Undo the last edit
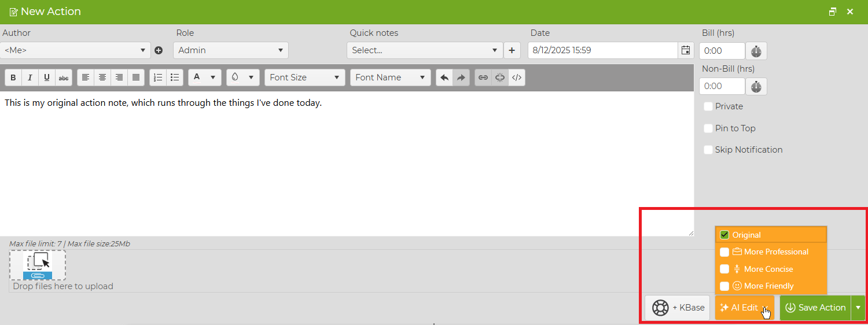868x325 pixels. (444, 77)
